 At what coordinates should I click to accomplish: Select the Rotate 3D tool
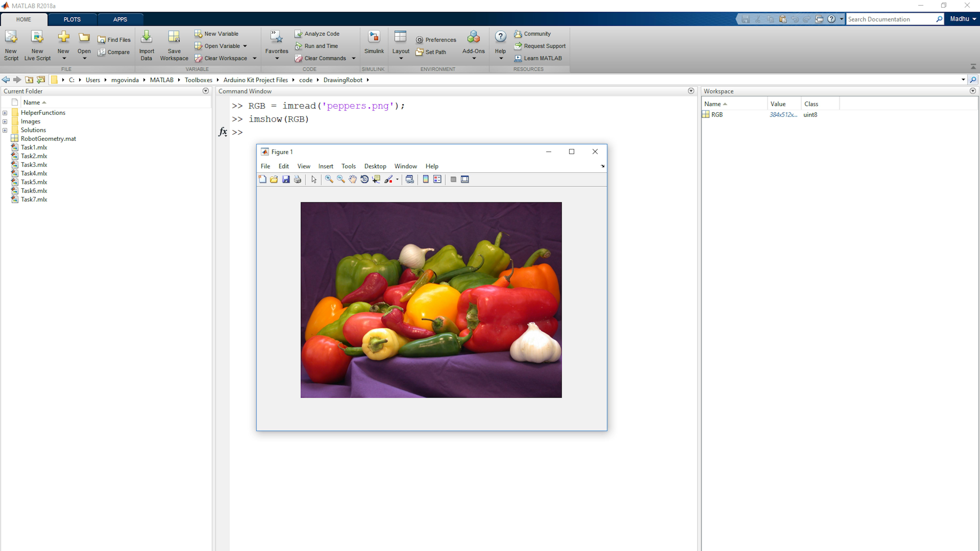point(364,179)
